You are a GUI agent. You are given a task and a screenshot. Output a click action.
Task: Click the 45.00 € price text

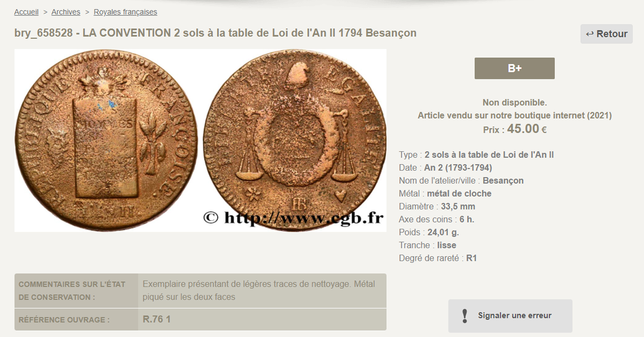point(527,129)
